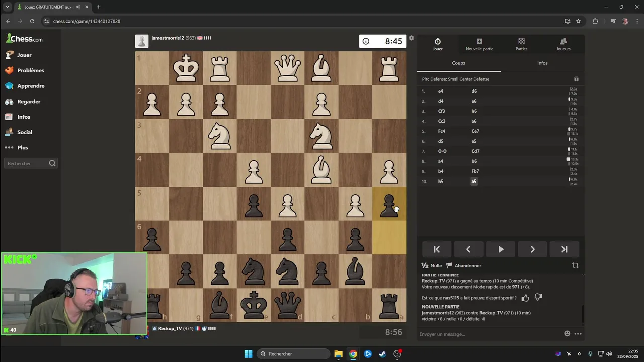
Task: Open the Windows Start menu
Action: pyautogui.click(x=248, y=354)
